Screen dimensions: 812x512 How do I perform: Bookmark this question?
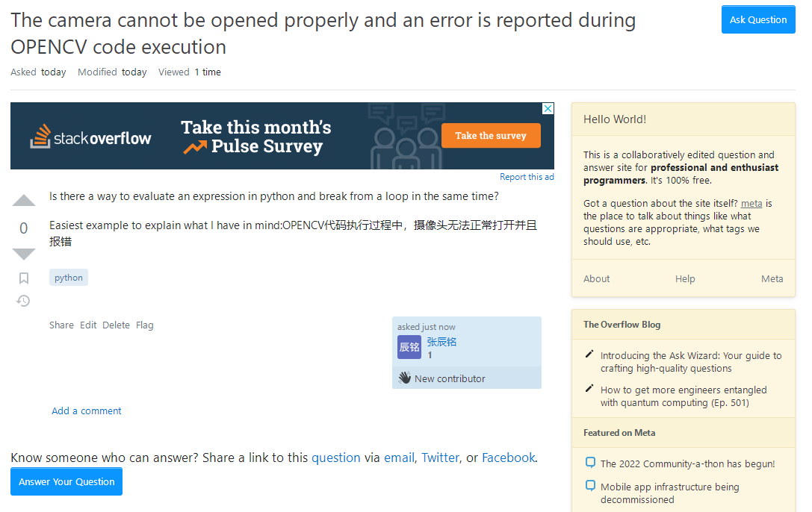(24, 278)
